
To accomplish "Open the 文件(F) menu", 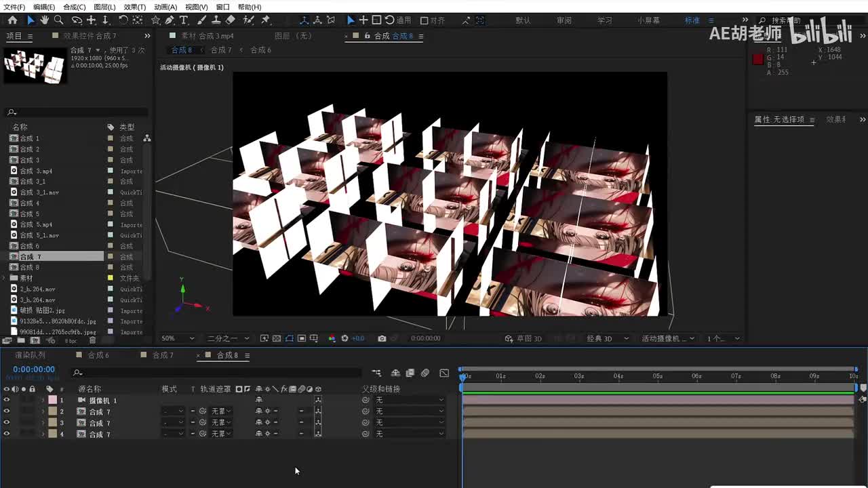I will (14, 7).
